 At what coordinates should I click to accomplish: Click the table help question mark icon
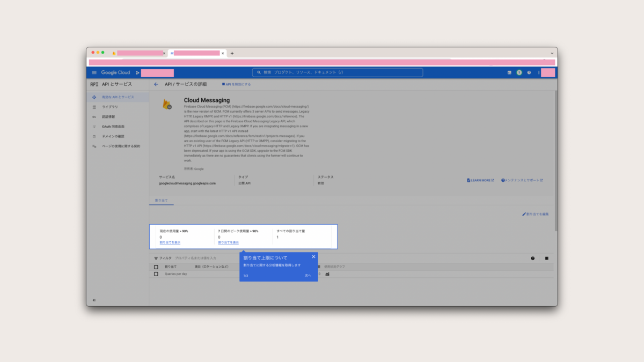[532, 258]
